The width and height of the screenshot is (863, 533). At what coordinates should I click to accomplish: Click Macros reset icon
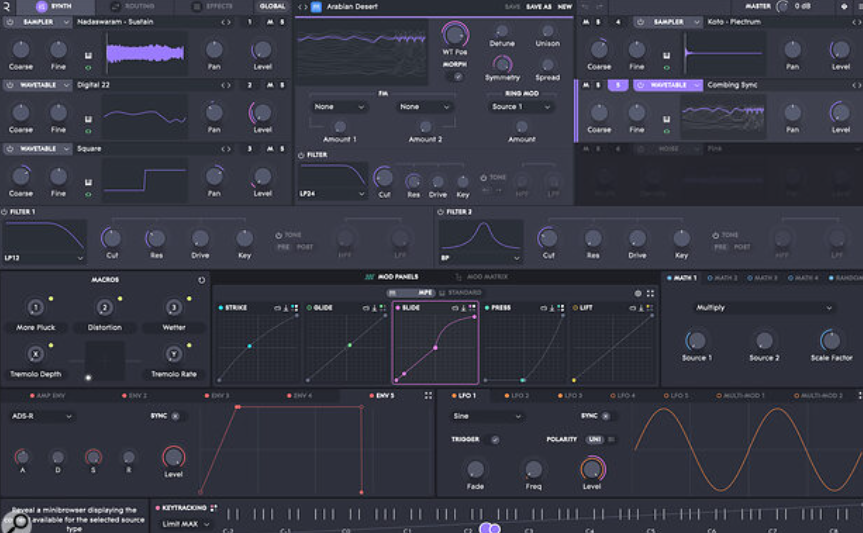tap(201, 280)
